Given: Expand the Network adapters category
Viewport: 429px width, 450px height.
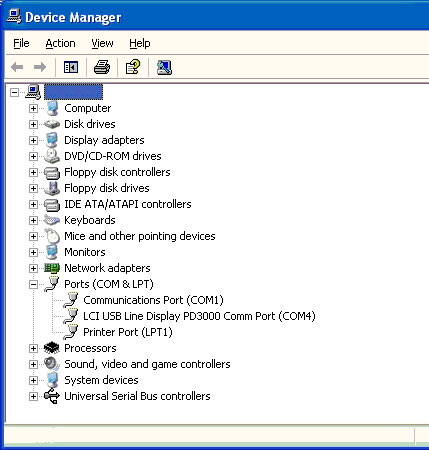Looking at the screenshot, I should (x=33, y=268).
